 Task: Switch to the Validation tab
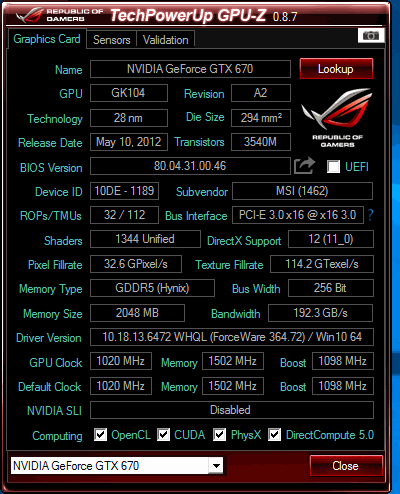click(165, 40)
